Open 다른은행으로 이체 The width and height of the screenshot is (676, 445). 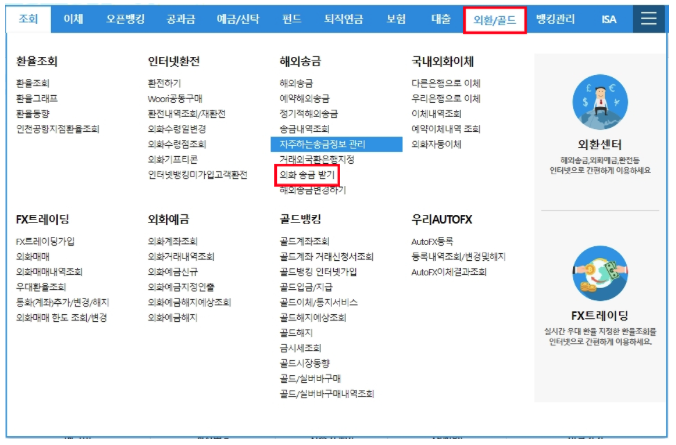coord(446,83)
